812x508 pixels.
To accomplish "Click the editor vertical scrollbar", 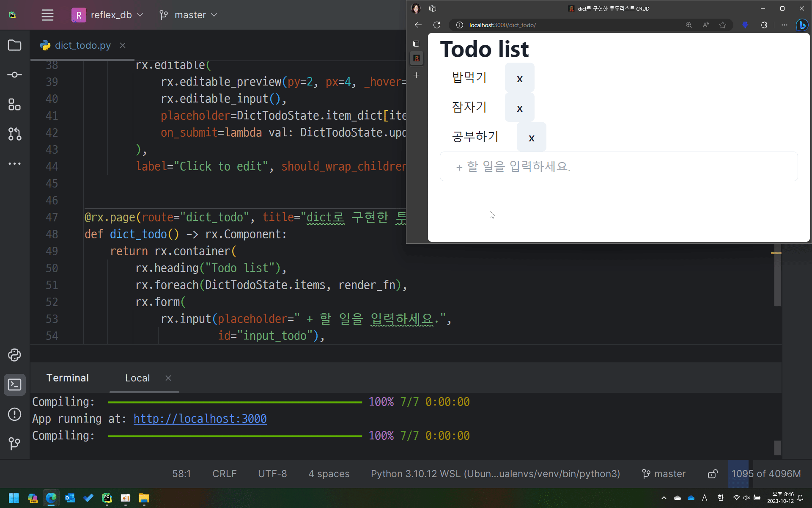I will (x=777, y=279).
